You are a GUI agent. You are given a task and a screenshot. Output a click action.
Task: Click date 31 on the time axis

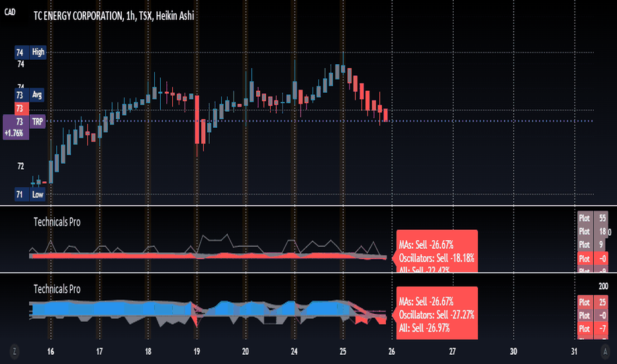click(x=574, y=351)
